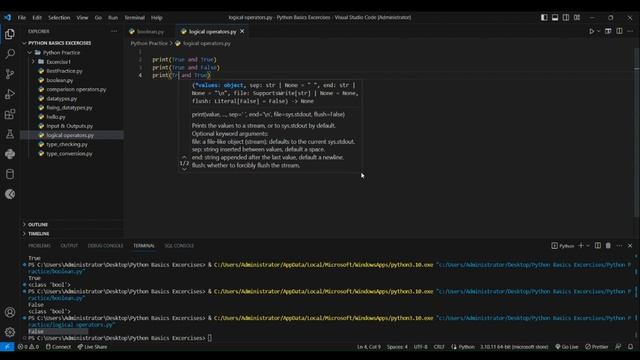Open the Edit menu
Screen dimensions: 640x360
click(37, 18)
